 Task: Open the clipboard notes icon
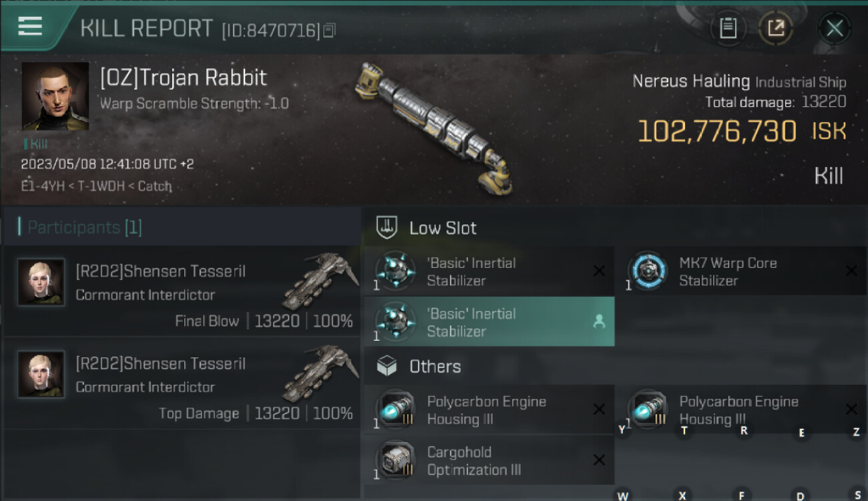click(x=728, y=28)
